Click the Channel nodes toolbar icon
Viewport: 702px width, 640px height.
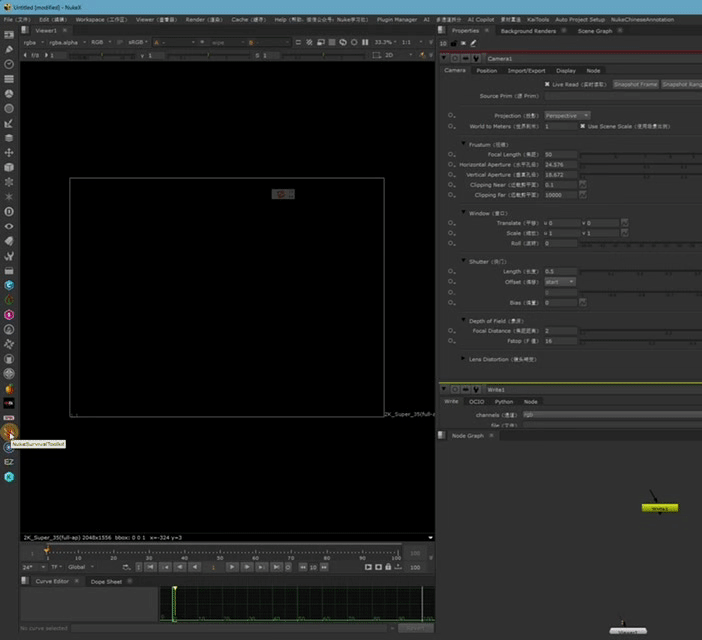click(x=9, y=79)
